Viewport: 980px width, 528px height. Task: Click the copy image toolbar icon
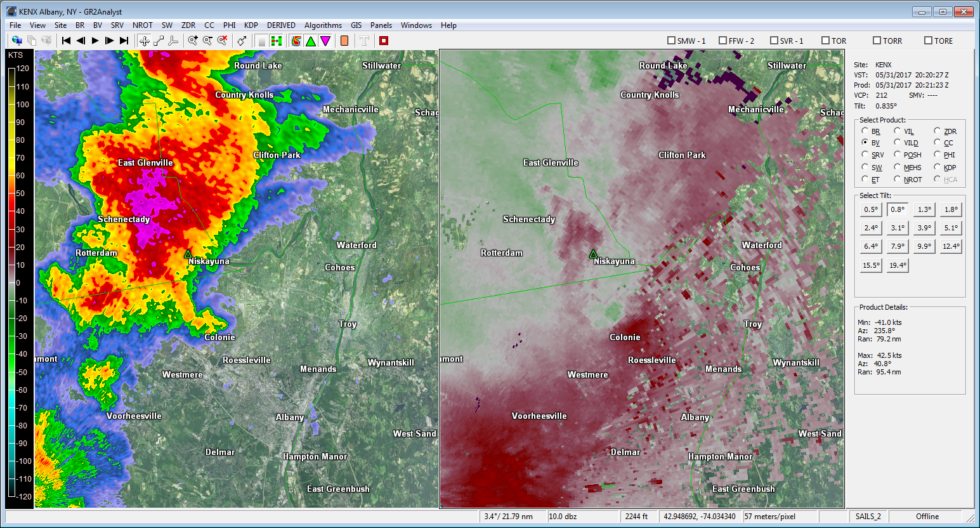[32, 41]
